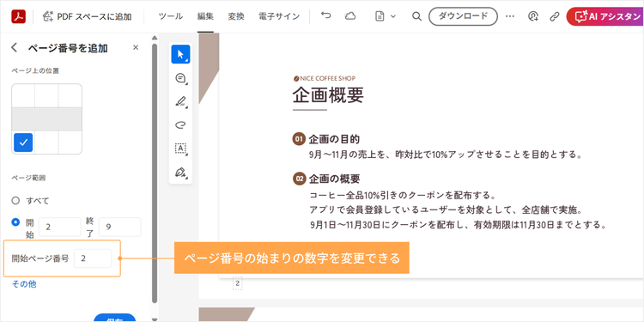Click the 終了 page input field

[x=120, y=228]
